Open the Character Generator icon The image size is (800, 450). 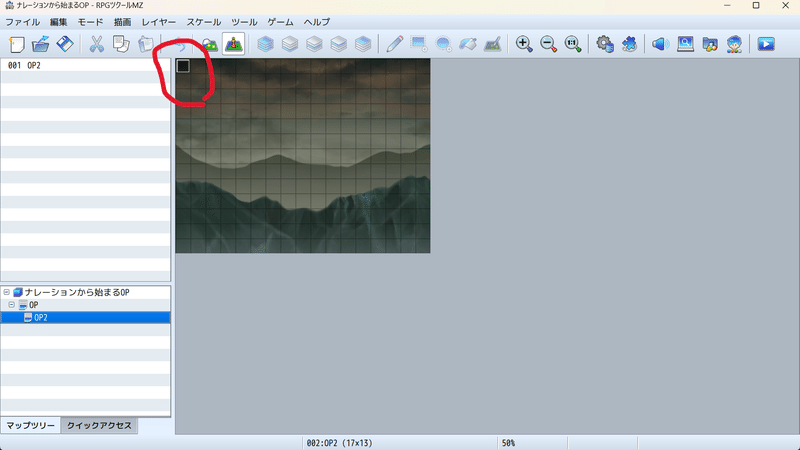click(734, 44)
